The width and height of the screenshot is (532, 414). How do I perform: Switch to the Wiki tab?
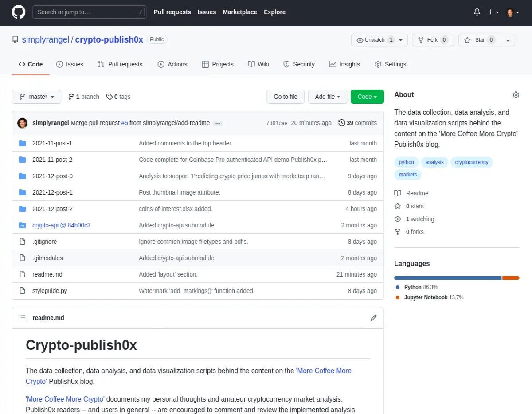click(x=258, y=64)
